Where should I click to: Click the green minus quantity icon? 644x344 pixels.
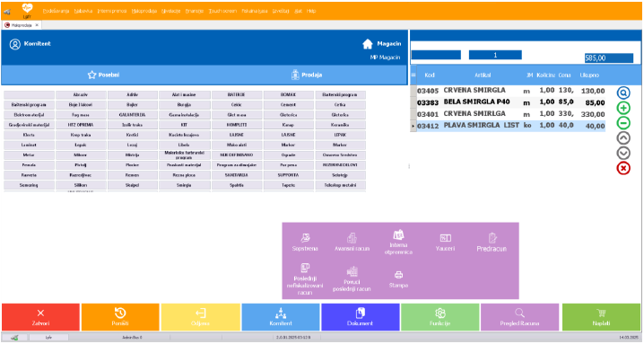coord(623,123)
